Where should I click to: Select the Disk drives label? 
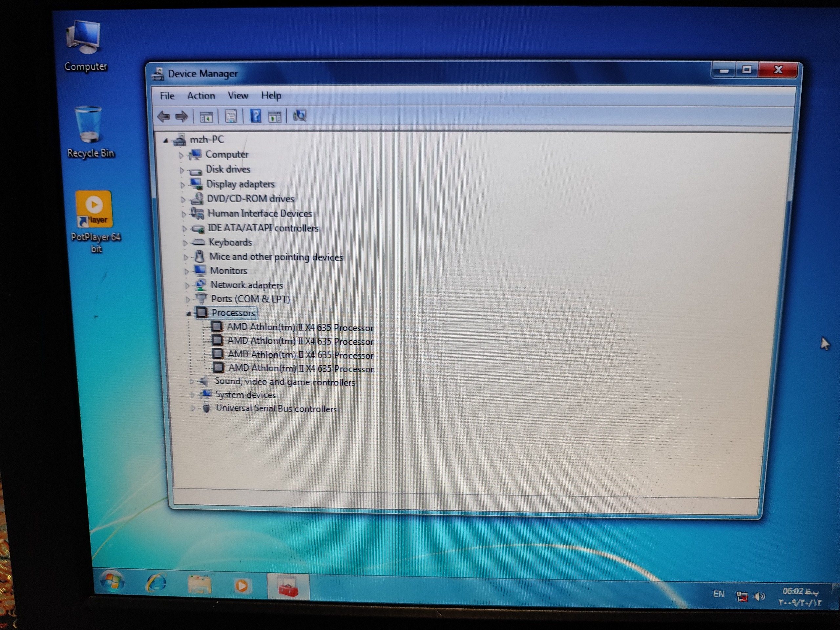coord(228,169)
